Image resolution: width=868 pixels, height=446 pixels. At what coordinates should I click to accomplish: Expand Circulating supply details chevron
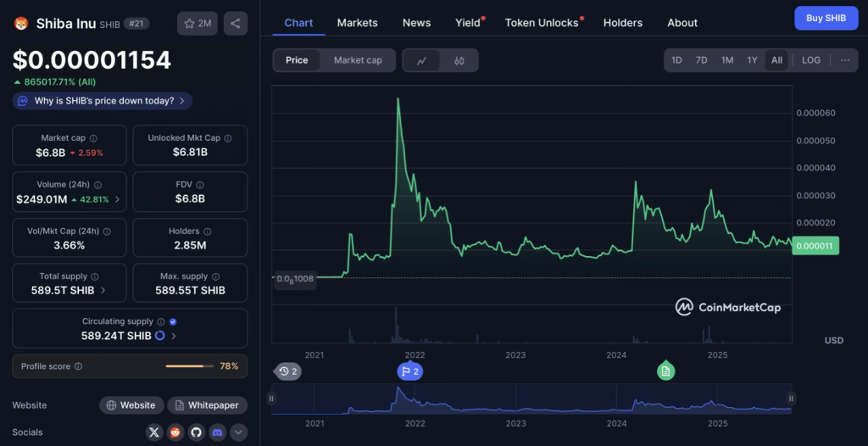pos(174,336)
